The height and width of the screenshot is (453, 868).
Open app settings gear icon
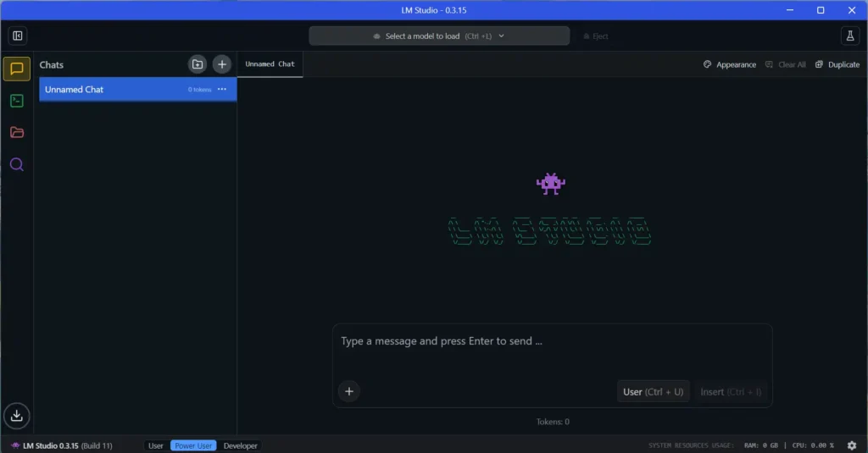(x=851, y=445)
